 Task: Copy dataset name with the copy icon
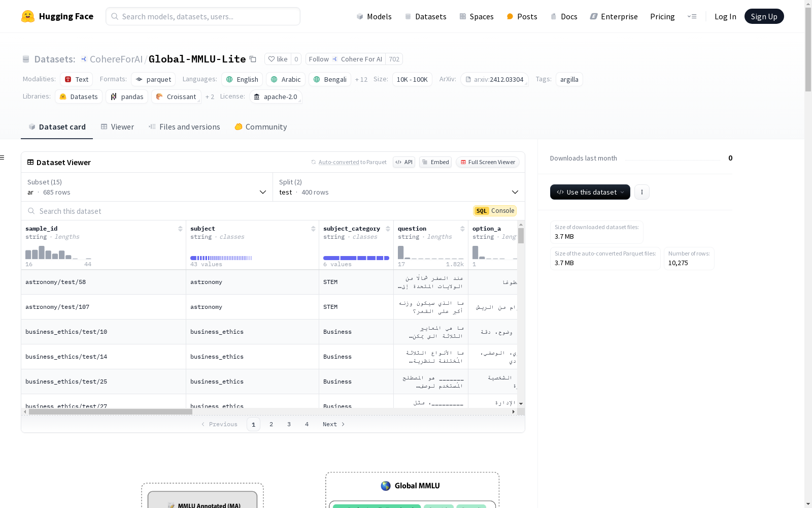253,59
